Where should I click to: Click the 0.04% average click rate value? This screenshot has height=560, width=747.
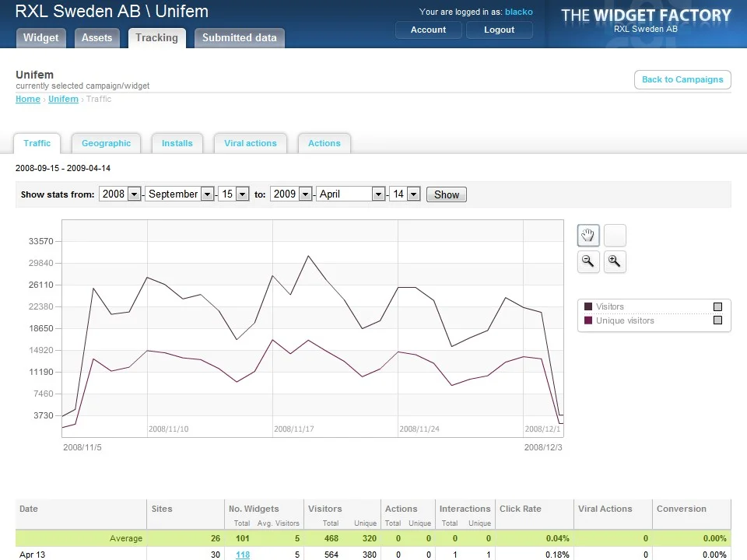557,538
